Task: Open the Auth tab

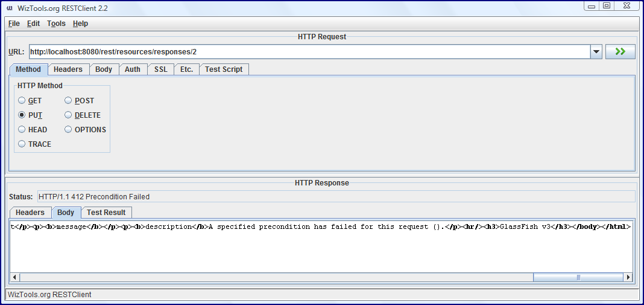Action: pos(133,69)
